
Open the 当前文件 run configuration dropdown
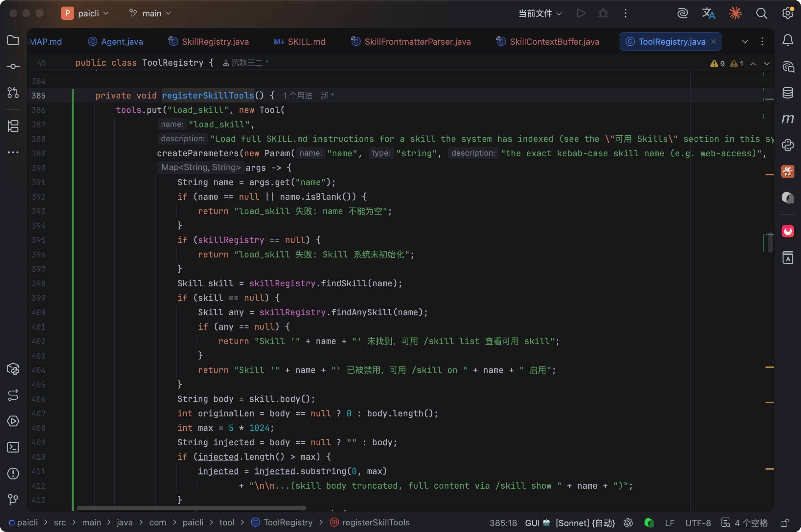(540, 13)
